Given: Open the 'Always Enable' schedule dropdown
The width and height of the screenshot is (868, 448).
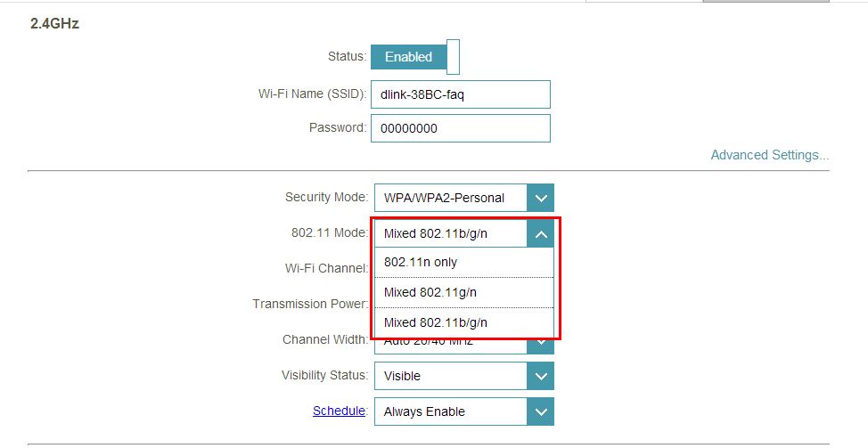Looking at the screenshot, I should (450, 412).
